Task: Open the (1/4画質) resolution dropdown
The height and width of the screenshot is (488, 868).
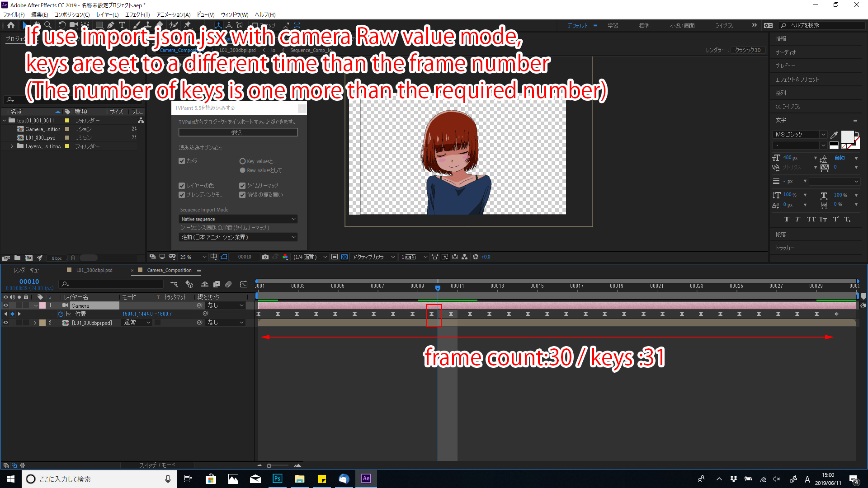Action: pyautogui.click(x=310, y=257)
